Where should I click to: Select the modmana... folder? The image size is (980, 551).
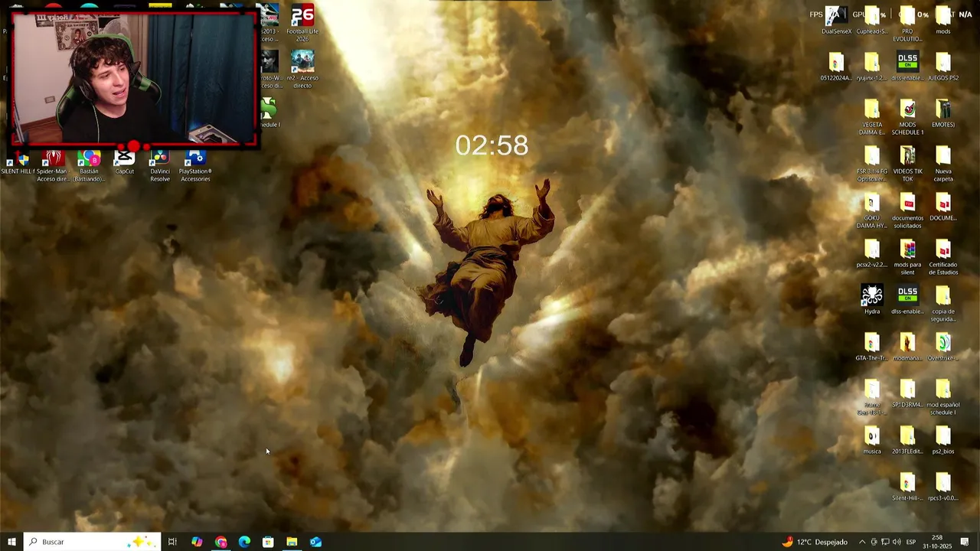pyautogui.click(x=907, y=347)
